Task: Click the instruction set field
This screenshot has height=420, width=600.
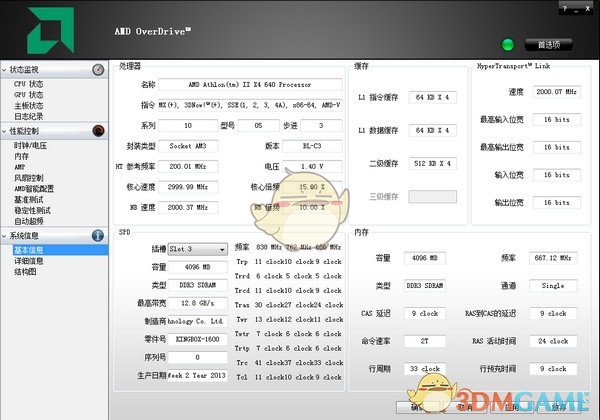Action: pyautogui.click(x=250, y=105)
